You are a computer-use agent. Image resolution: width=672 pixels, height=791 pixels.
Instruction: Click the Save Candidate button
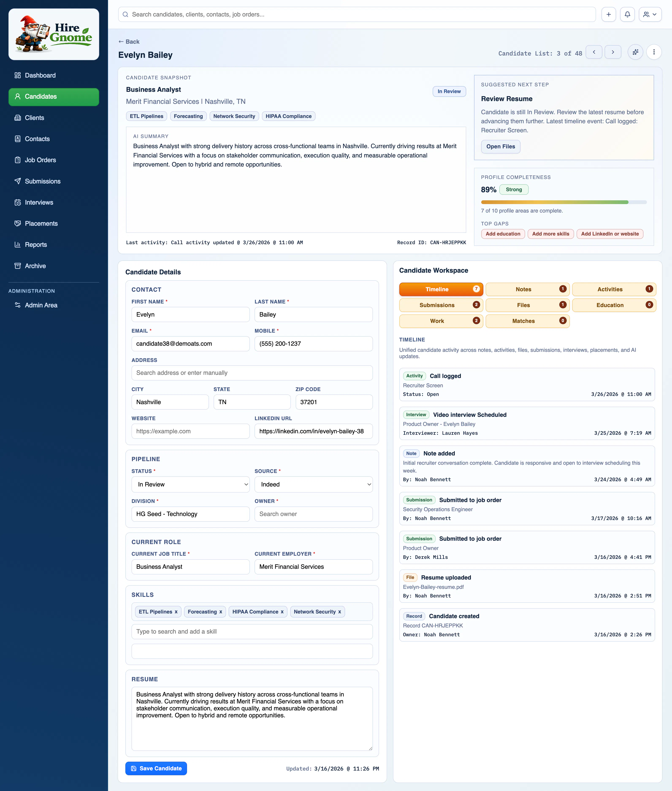click(x=156, y=769)
